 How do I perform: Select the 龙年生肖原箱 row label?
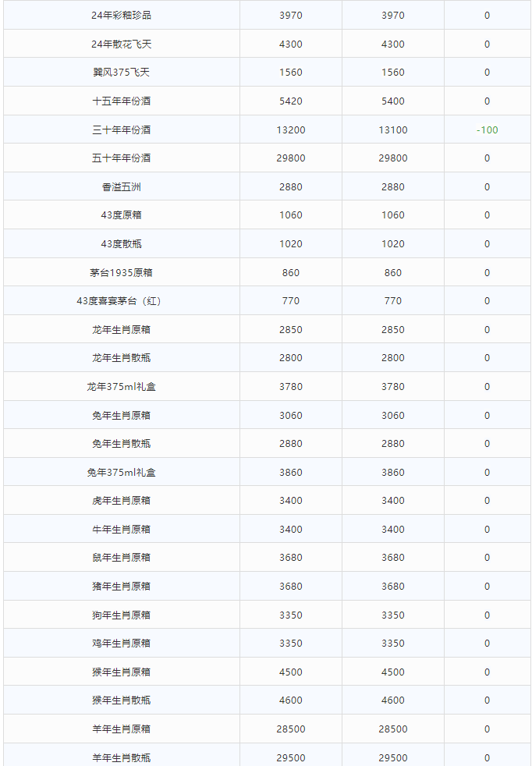pos(121,330)
